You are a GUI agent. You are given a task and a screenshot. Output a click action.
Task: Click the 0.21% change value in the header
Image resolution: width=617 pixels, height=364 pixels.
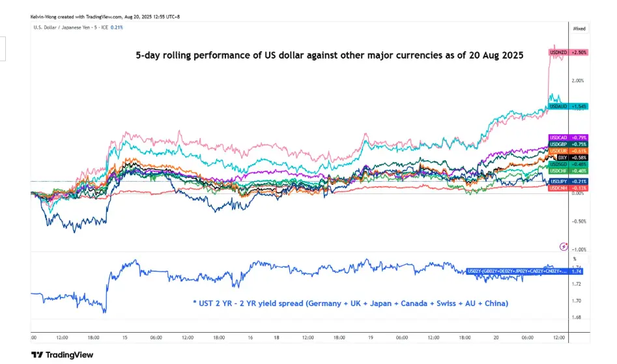(117, 27)
